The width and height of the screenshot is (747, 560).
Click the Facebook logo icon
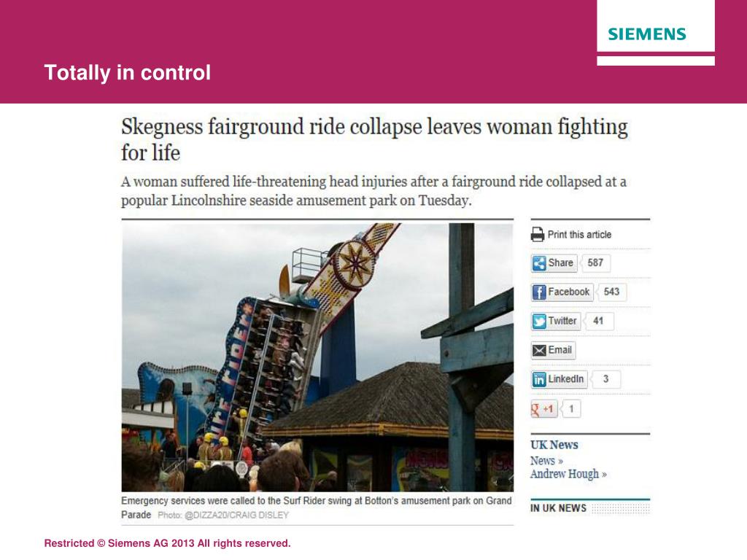click(539, 292)
